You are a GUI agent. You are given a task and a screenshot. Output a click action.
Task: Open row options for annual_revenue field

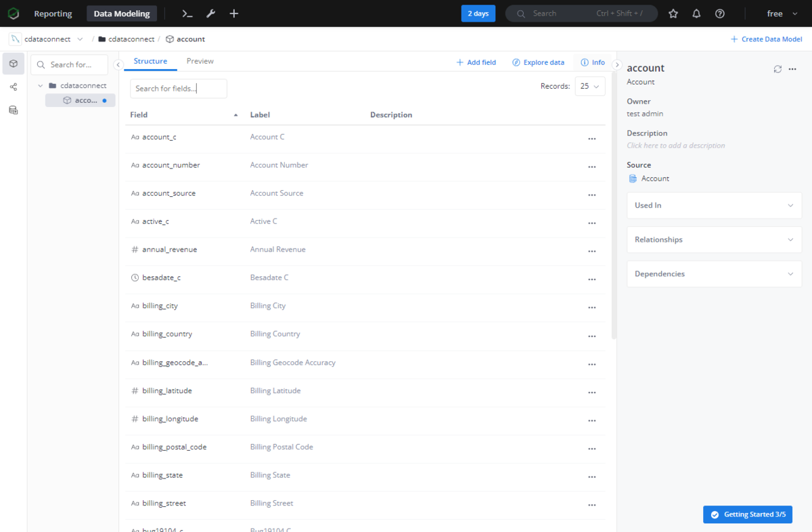(592, 251)
